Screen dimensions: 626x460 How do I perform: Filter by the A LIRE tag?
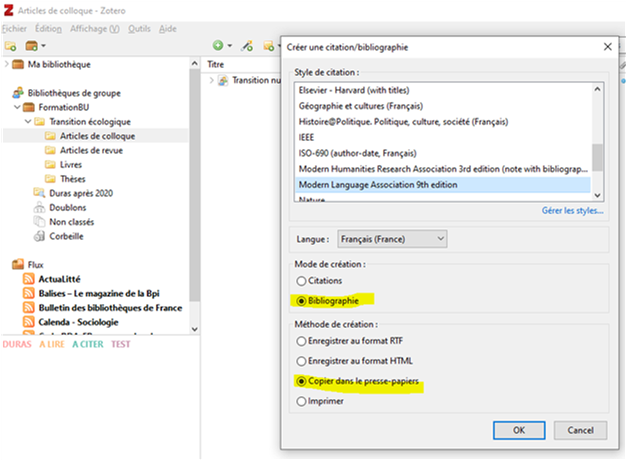pos(52,344)
